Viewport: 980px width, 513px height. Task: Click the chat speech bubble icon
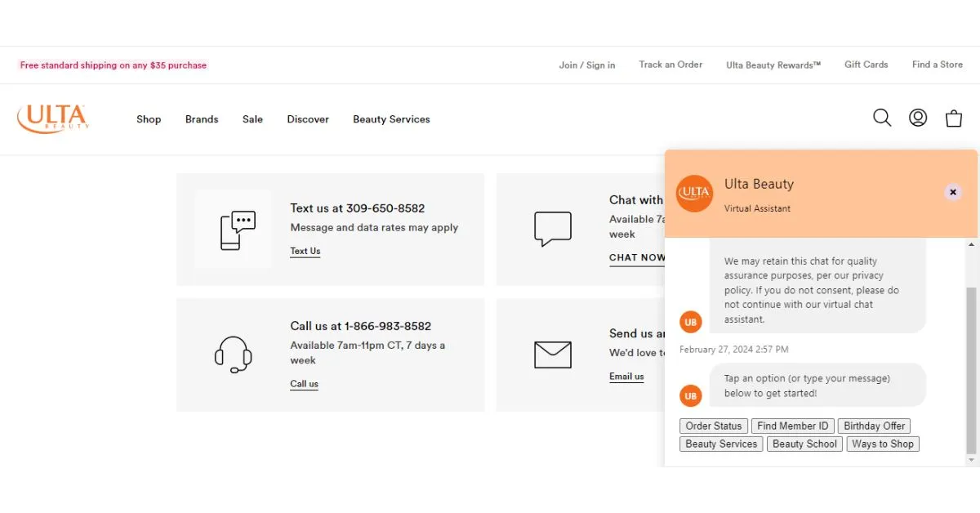click(x=553, y=229)
